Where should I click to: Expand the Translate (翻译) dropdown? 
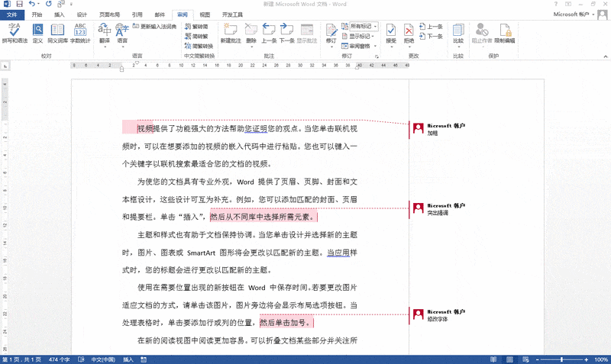pos(105,34)
